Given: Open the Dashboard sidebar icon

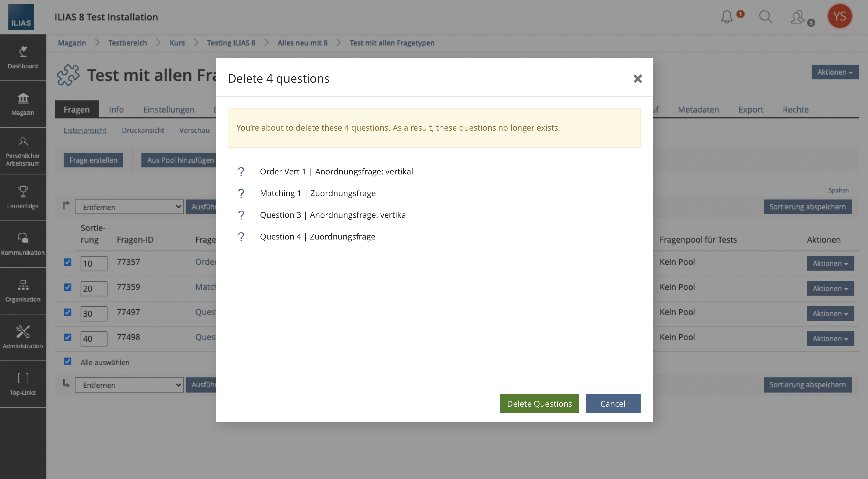Looking at the screenshot, I should click(23, 57).
